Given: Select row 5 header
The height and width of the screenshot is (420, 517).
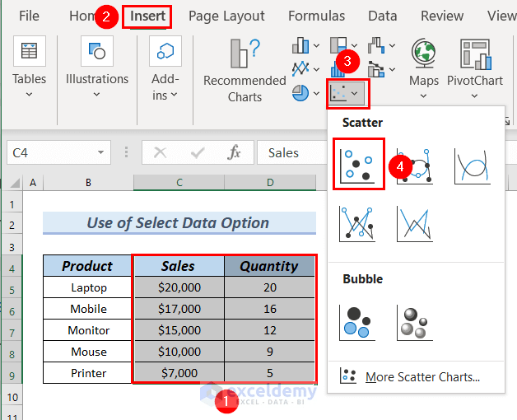Looking at the screenshot, I should [x=12, y=291].
